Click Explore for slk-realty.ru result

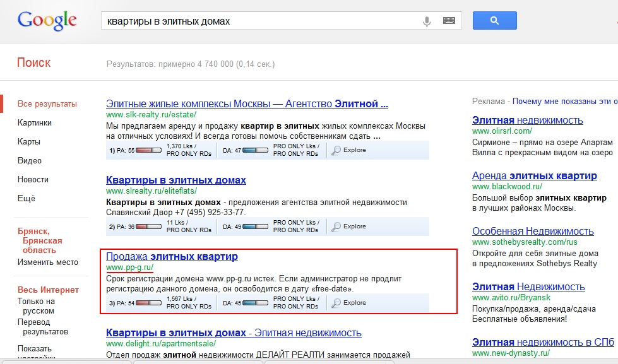click(349, 150)
